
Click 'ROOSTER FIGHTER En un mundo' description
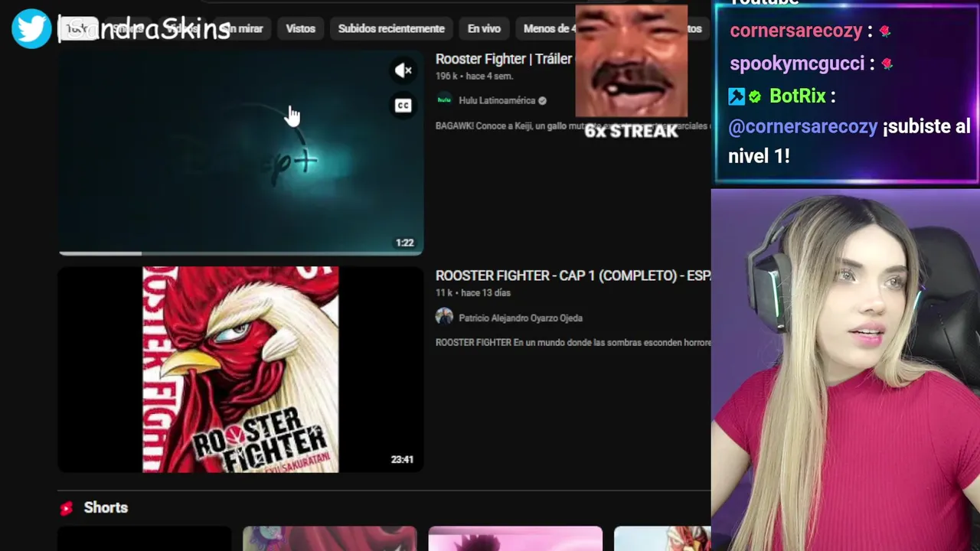[x=573, y=342]
